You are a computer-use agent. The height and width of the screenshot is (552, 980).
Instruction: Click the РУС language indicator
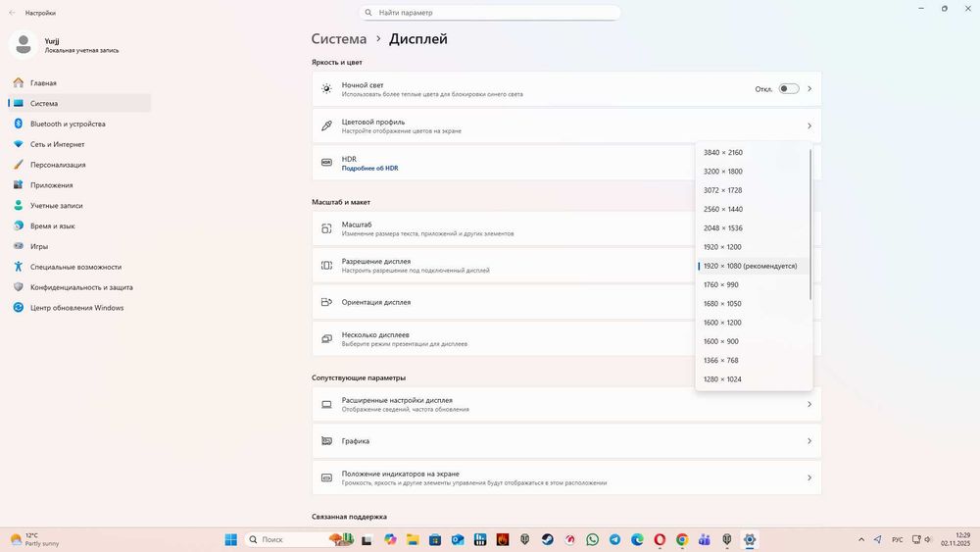click(x=897, y=539)
